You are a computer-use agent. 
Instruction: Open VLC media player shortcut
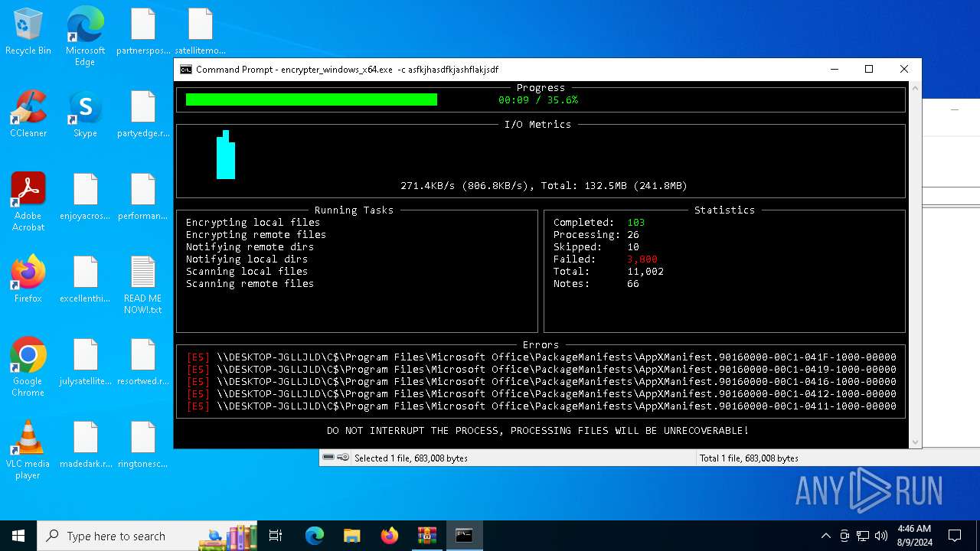[28, 450]
